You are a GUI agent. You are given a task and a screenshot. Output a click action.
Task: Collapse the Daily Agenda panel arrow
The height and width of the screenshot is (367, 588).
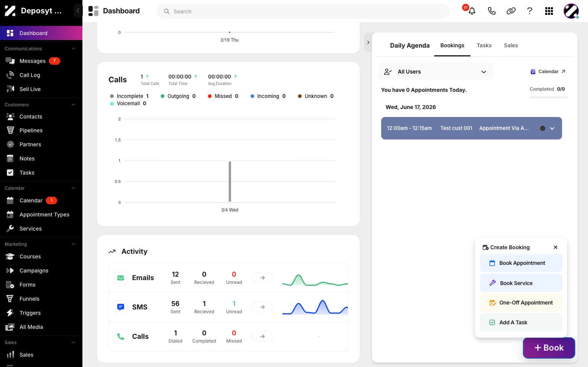(368, 42)
